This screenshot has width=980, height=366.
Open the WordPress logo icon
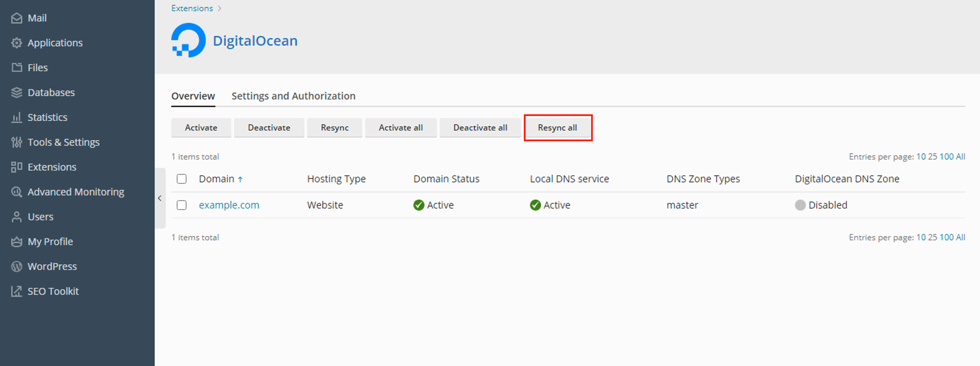click(x=16, y=266)
